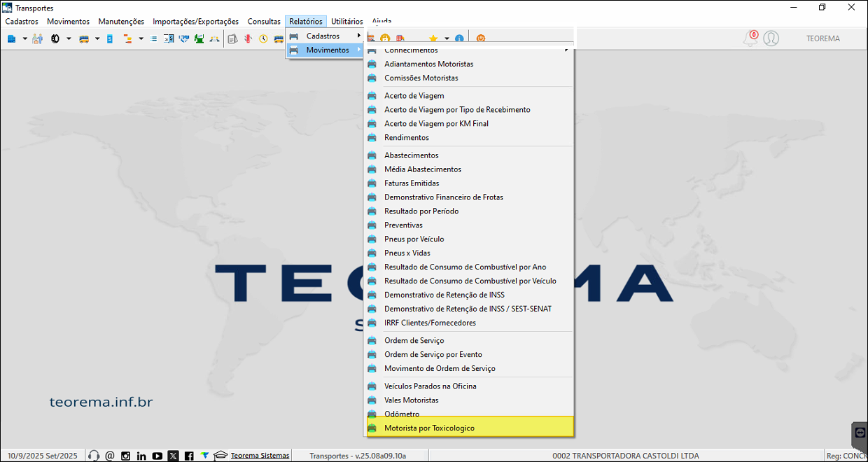
Task: Click the blue info icon in toolbar
Action: tap(460, 38)
